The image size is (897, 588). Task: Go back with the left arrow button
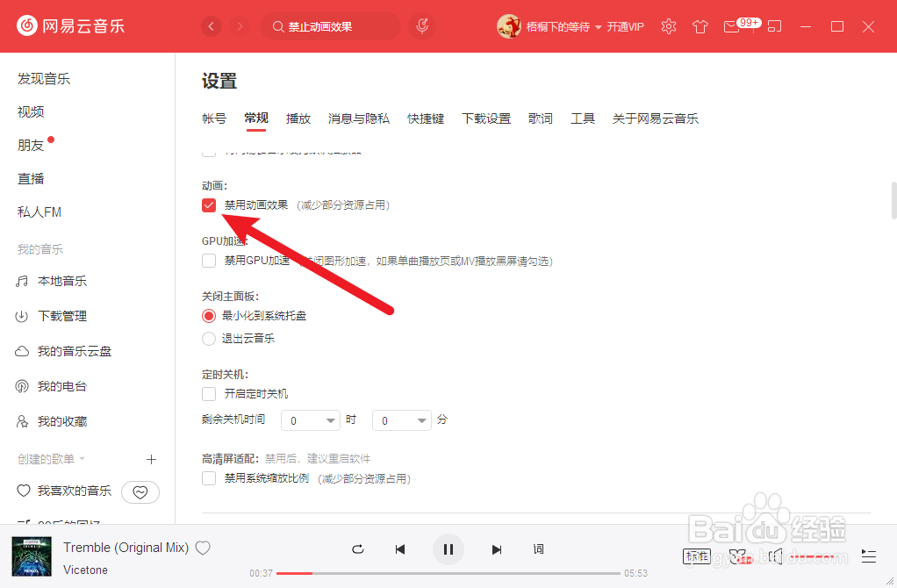pyautogui.click(x=212, y=26)
